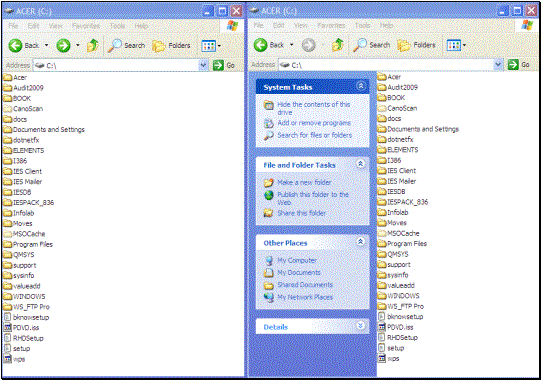Viewport: 541px width, 380px height.
Task: Select CanoScan folder in left window
Action: pos(23,109)
